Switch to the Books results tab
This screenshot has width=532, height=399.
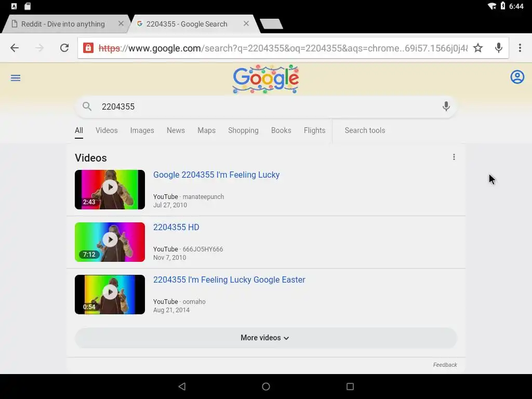tap(281, 130)
